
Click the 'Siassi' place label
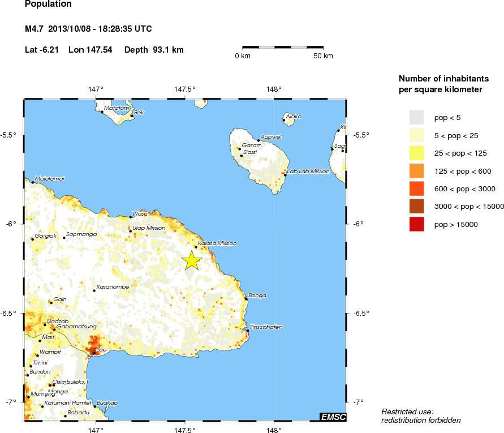(x=250, y=152)
